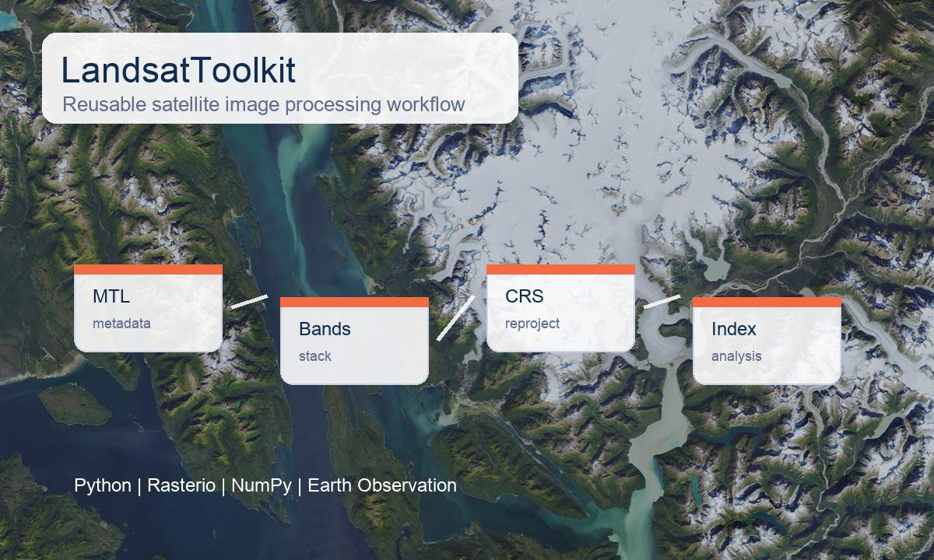Select the Bands stack node
Viewport: 934px width, 560px height.
pyautogui.click(x=354, y=338)
